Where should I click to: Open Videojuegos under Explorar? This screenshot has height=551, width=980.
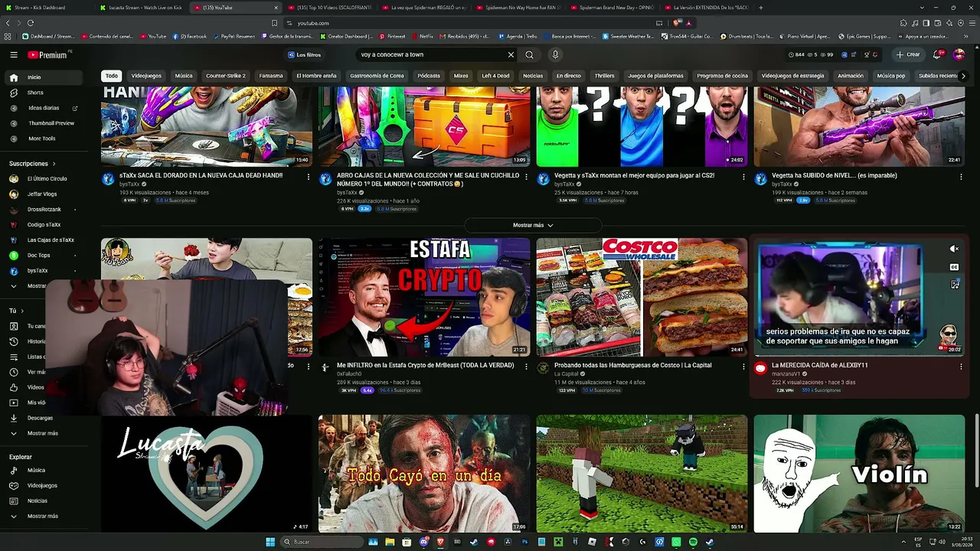42,485
